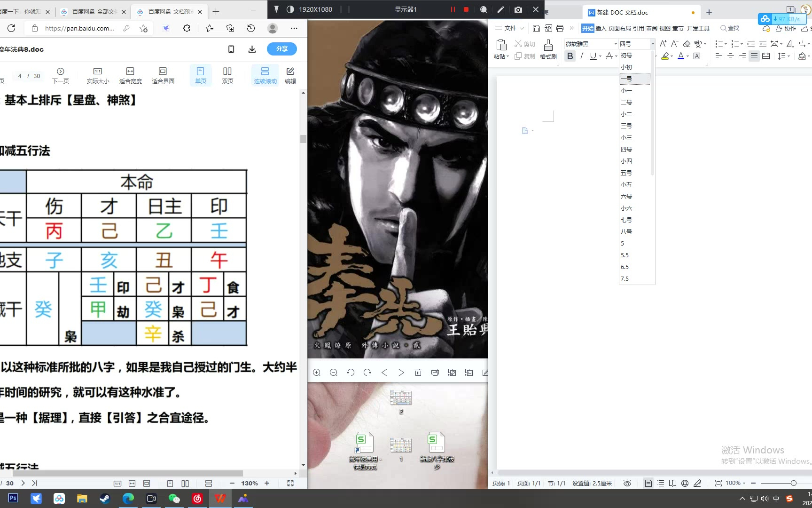Enable continuous scroll (连续滚动) view mode

point(265,75)
